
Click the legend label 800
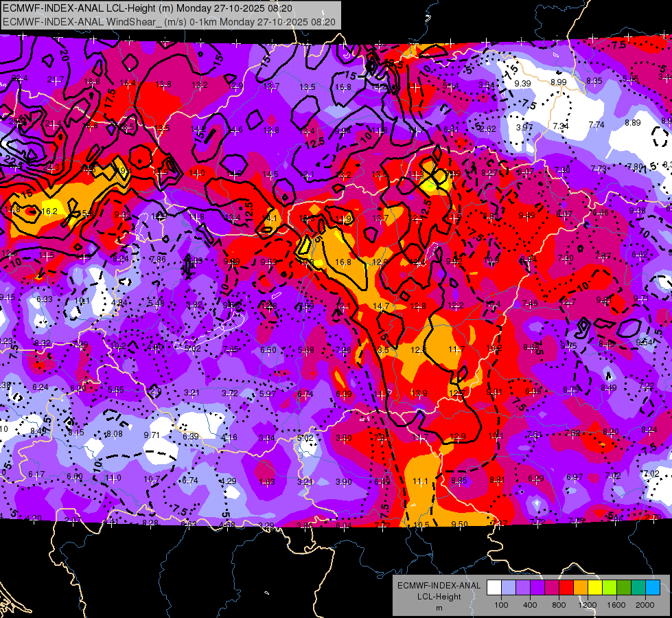(x=559, y=605)
